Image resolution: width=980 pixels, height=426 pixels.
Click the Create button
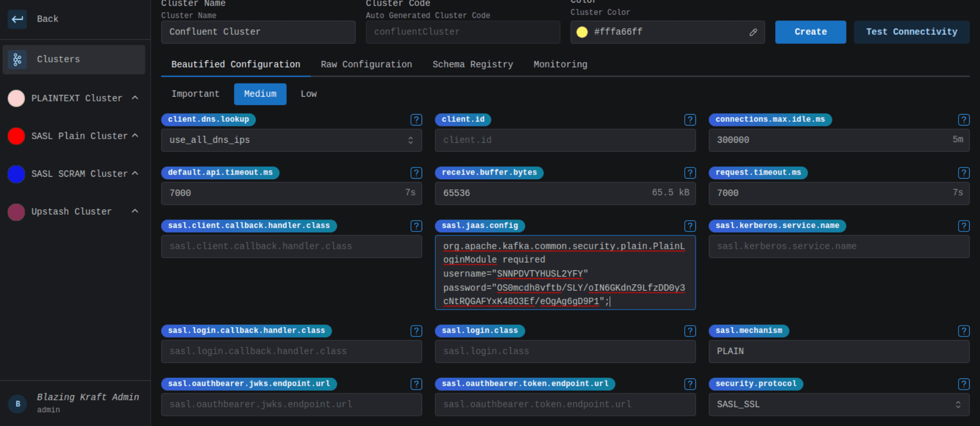pyautogui.click(x=810, y=32)
